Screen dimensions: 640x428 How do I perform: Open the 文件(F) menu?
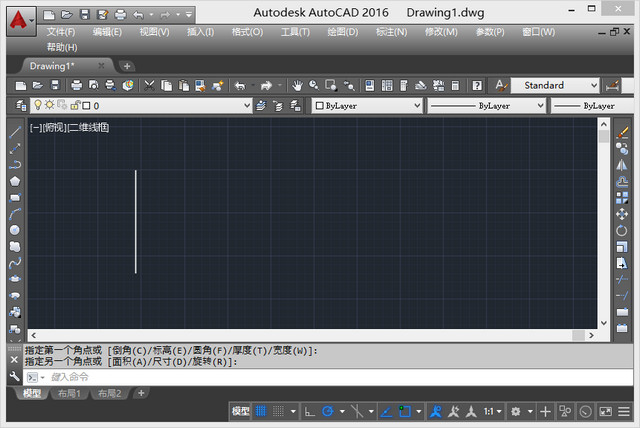pos(61,32)
